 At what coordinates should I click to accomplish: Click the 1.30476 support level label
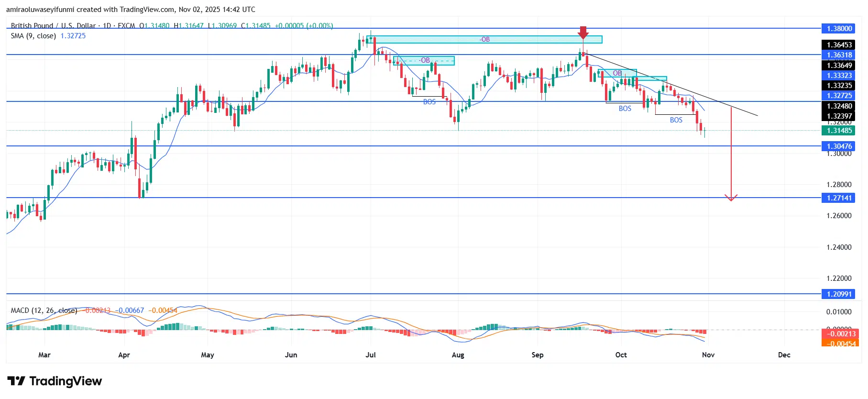(839, 146)
